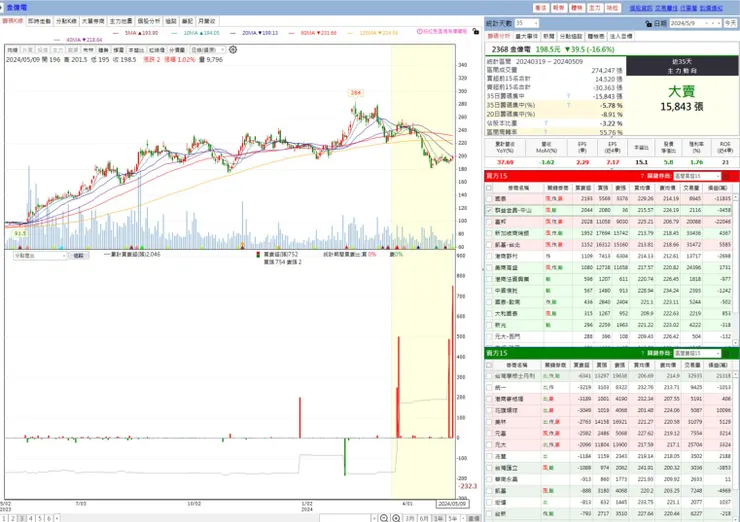
Task: Open 買方15 關鍵券商 dropdown
Action: pos(697,176)
